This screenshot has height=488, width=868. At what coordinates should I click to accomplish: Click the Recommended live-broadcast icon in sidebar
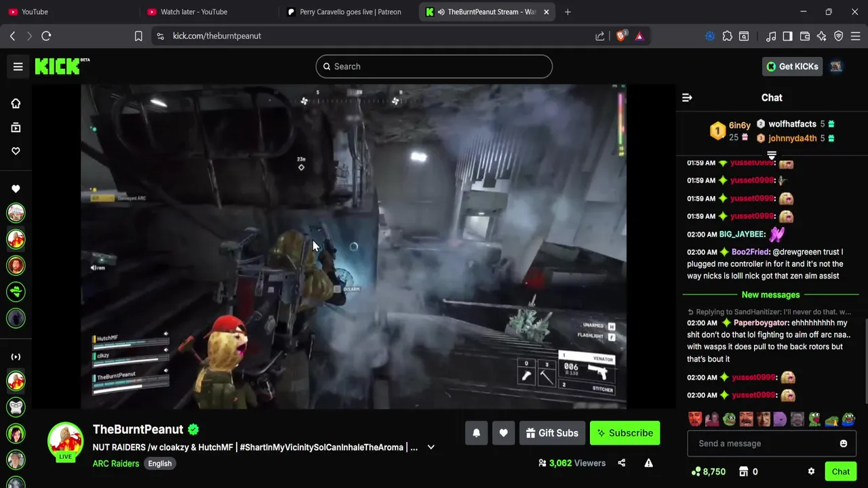(16, 357)
